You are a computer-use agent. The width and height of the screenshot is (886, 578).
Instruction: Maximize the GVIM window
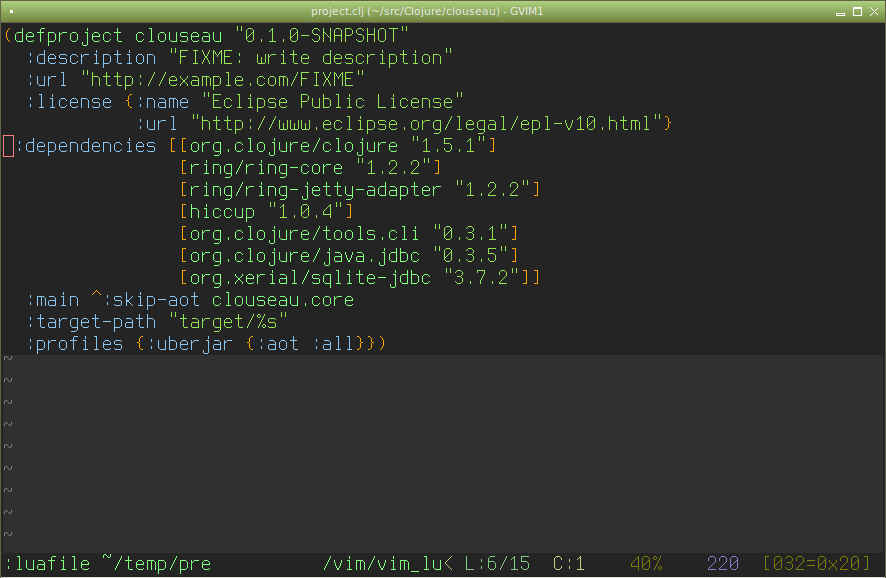coord(857,12)
